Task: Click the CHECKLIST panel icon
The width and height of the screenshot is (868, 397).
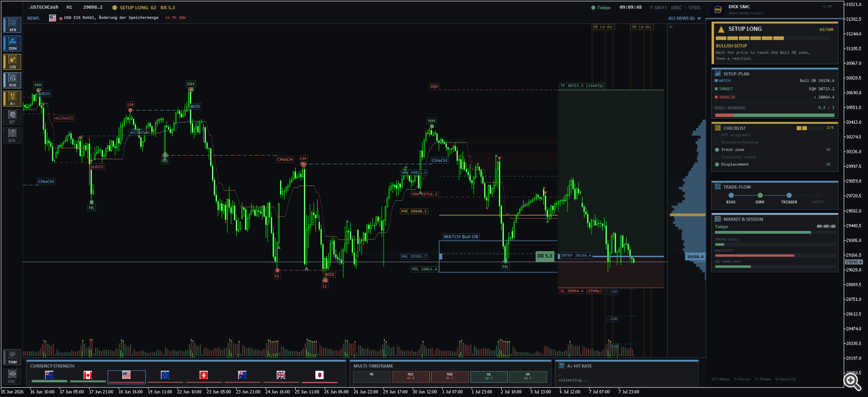Action: point(718,128)
